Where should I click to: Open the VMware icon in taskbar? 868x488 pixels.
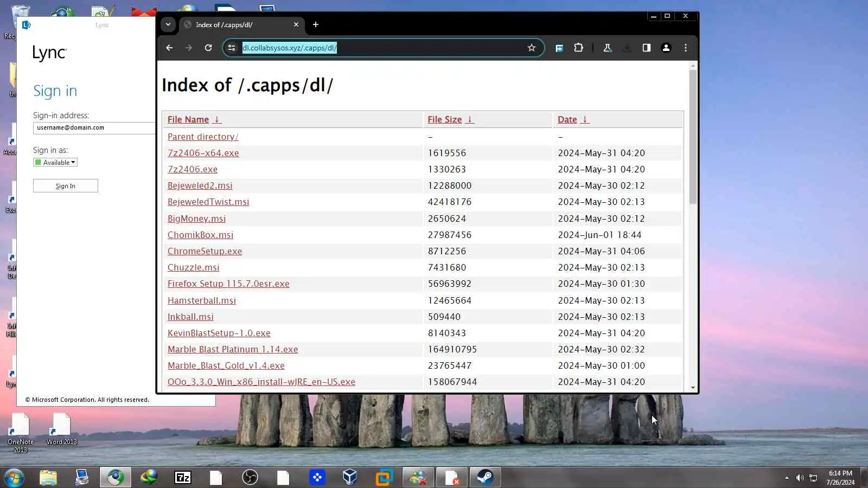384,478
